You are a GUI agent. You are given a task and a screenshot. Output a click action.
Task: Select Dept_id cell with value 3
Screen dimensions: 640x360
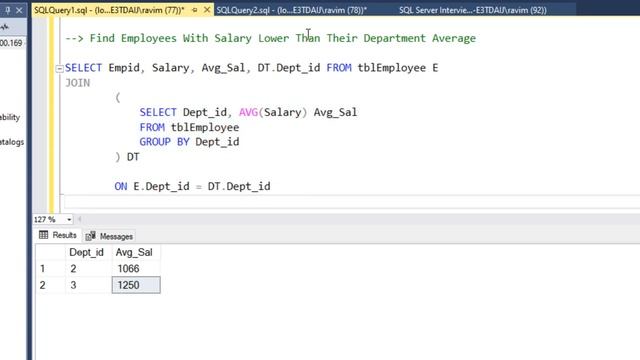pos(89,285)
